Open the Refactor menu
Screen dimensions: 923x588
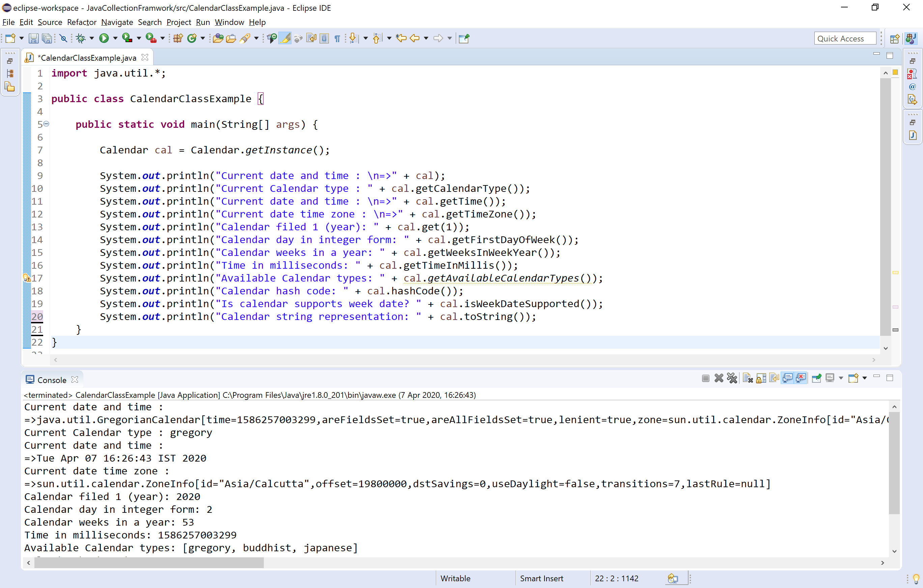point(82,22)
